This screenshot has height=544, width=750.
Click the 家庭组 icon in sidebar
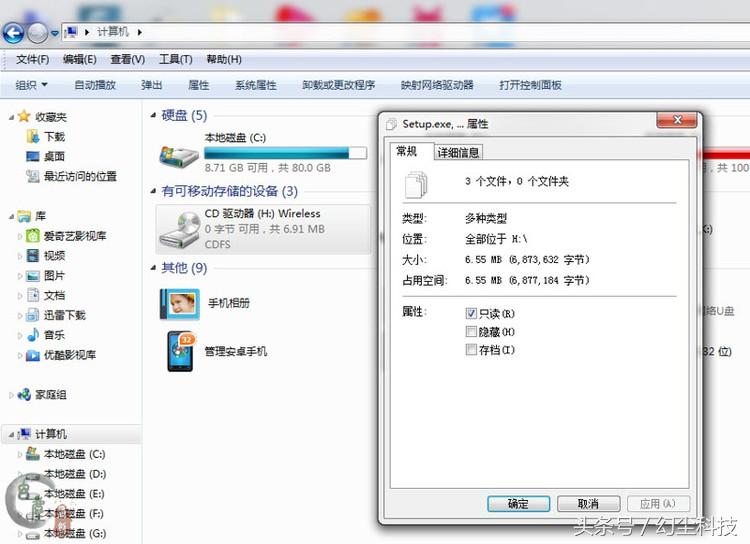[x=24, y=395]
